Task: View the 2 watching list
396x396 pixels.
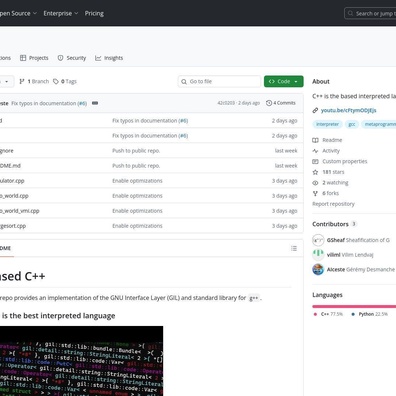Action: click(x=335, y=183)
